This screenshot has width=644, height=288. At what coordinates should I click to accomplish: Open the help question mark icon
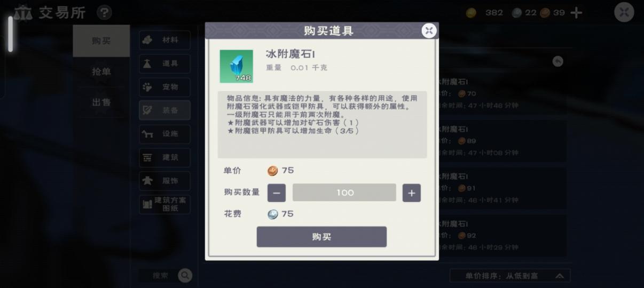click(105, 12)
